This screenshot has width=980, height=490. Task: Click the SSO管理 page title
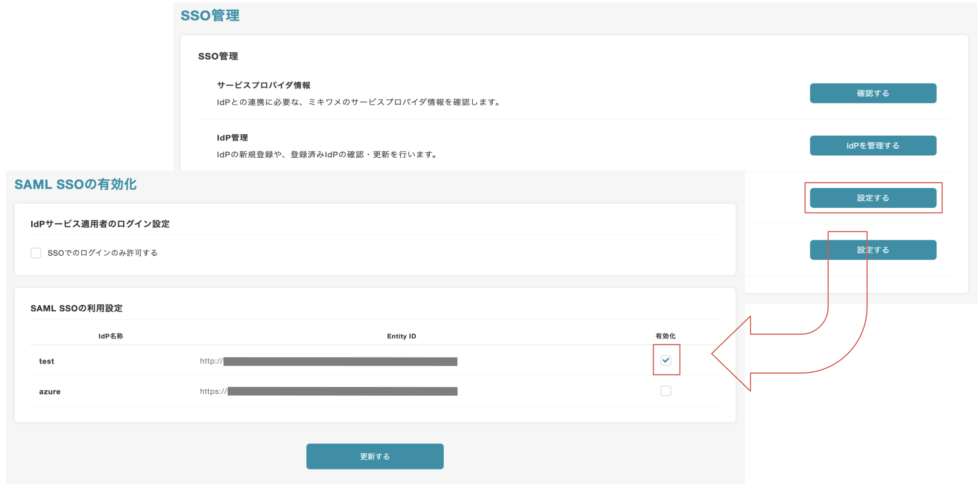tap(210, 15)
